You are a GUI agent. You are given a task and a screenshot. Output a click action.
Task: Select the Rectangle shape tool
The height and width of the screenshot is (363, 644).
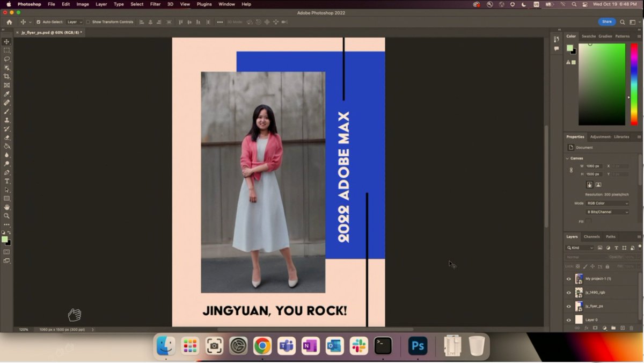(7, 198)
